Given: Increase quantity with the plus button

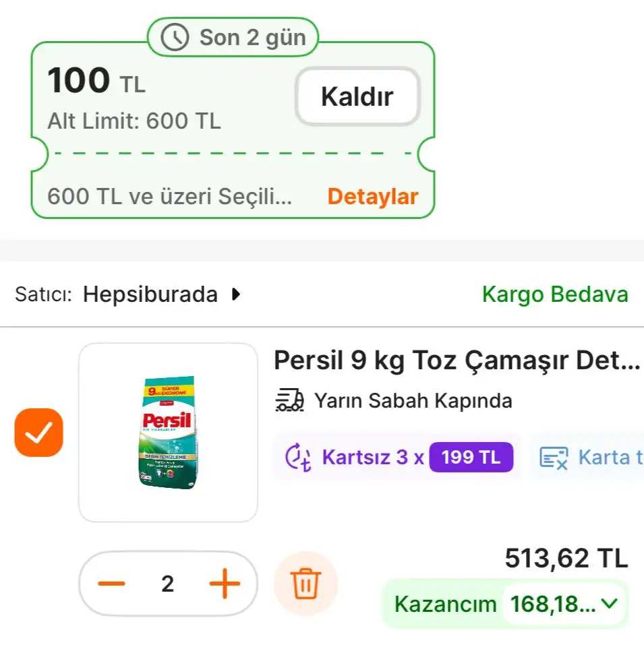Looking at the screenshot, I should point(225,584).
